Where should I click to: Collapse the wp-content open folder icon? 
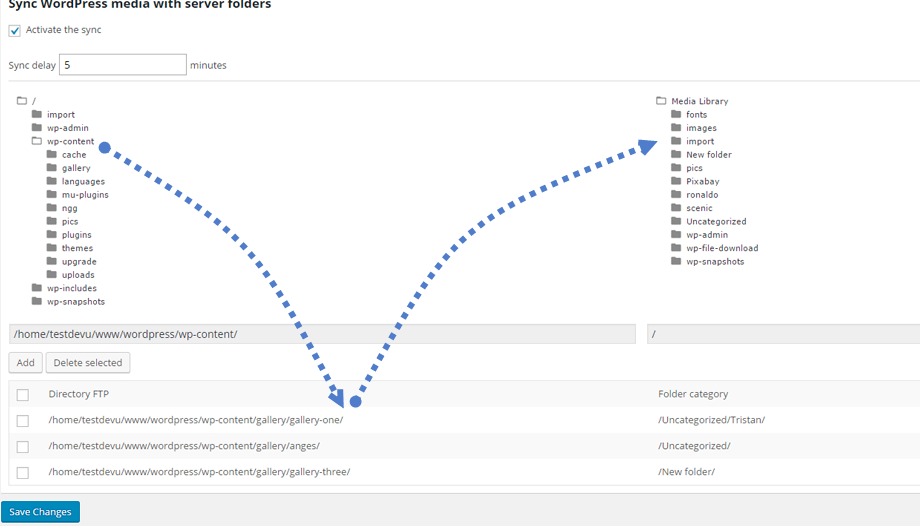37,141
